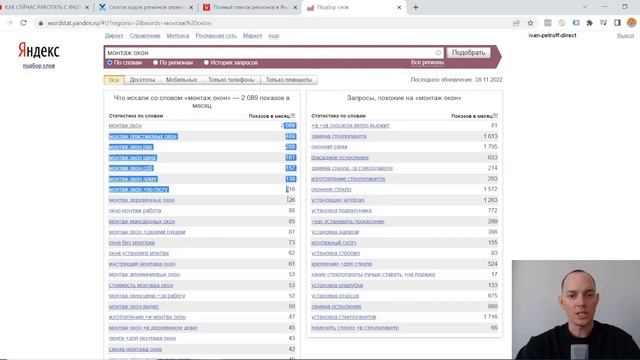The width and height of the screenshot is (640, 360).
Task: Close the 'КАК СЕЙЧАС РАБОТАТЬ' tab
Action: [87, 7]
